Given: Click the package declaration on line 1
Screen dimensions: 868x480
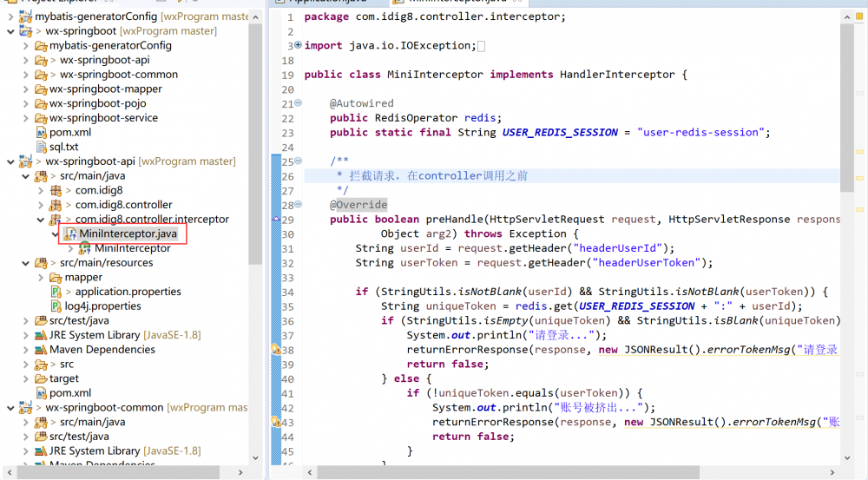Looking at the screenshot, I should tap(435, 16).
